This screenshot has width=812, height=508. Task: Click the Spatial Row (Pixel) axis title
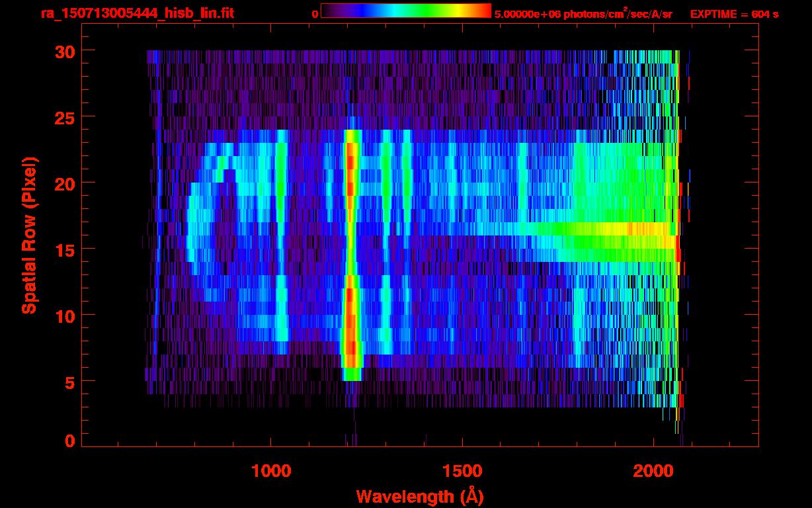point(30,235)
